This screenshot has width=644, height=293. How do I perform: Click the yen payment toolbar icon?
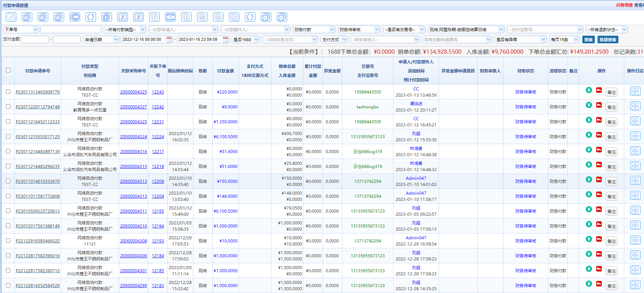pos(155,17)
